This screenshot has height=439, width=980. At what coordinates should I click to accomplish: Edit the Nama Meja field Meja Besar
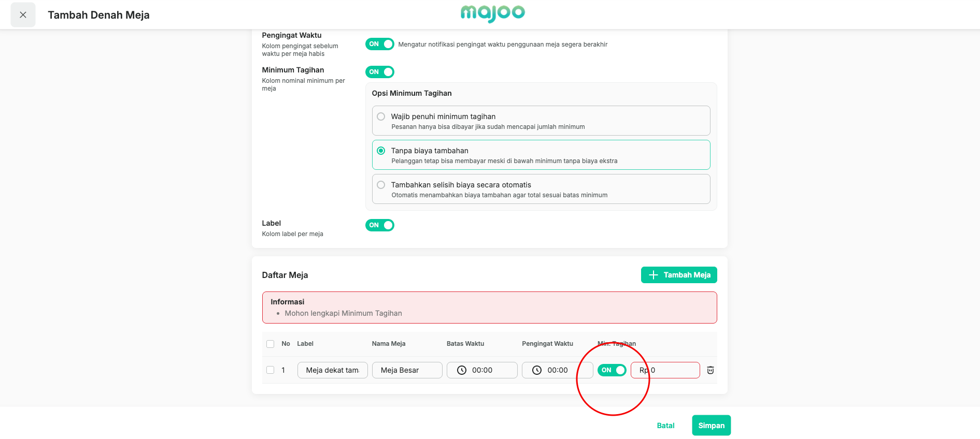tap(407, 370)
